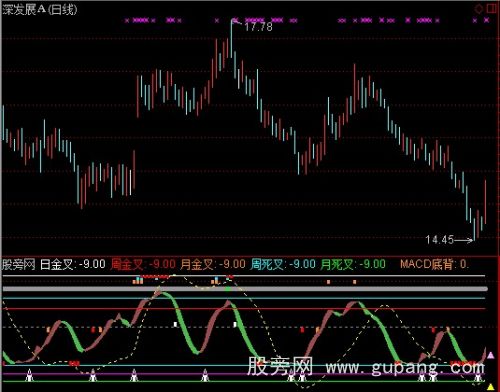The width and height of the screenshot is (500, 392).
Task: Click the red diamond icon at top right
Action: point(478,9)
